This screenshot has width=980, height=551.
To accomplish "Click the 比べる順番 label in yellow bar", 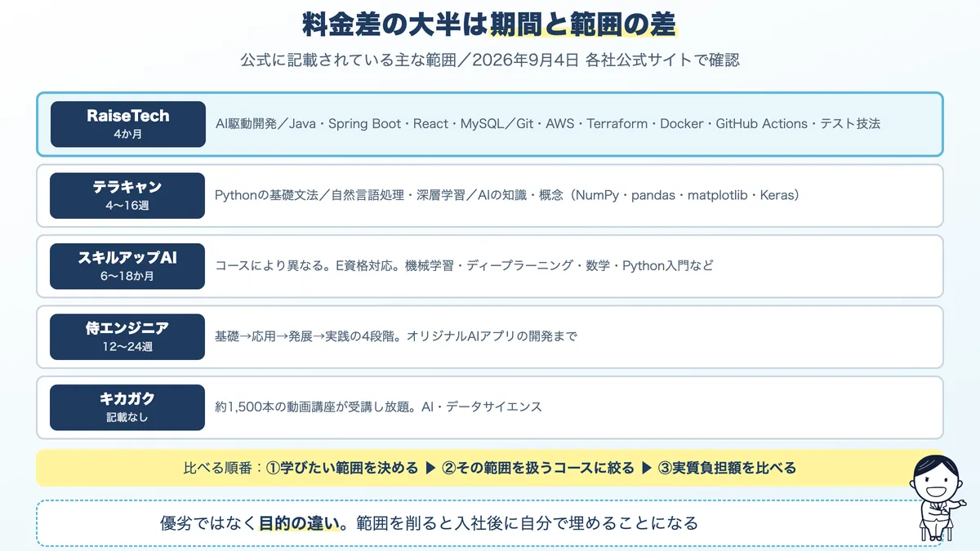I will (x=225, y=468).
